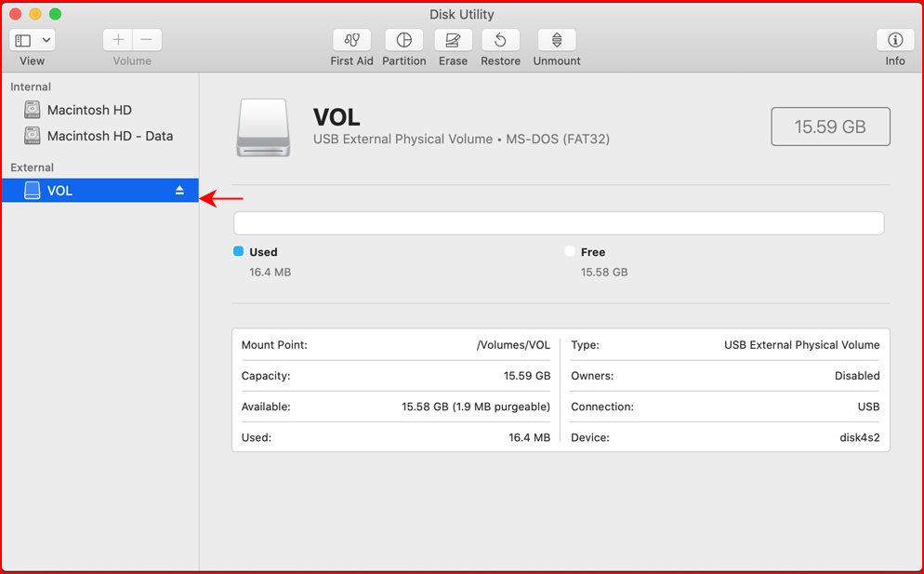This screenshot has width=924, height=574.
Task: Click the Used 16.4 MB table value
Action: (529, 438)
